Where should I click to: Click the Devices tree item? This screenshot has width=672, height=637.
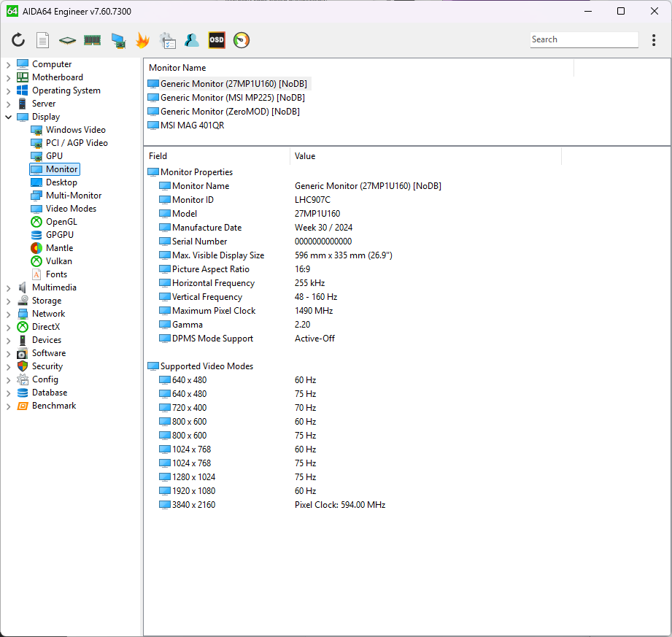pos(46,340)
